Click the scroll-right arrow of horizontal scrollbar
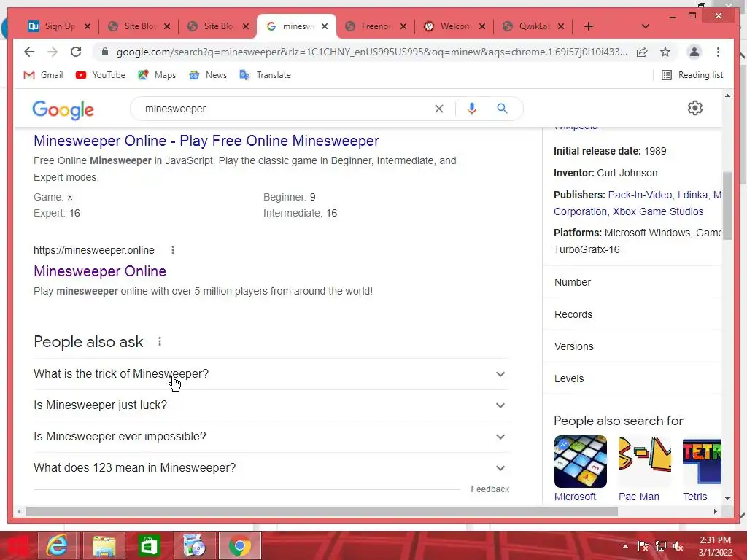The width and height of the screenshot is (747, 560). coord(715,511)
